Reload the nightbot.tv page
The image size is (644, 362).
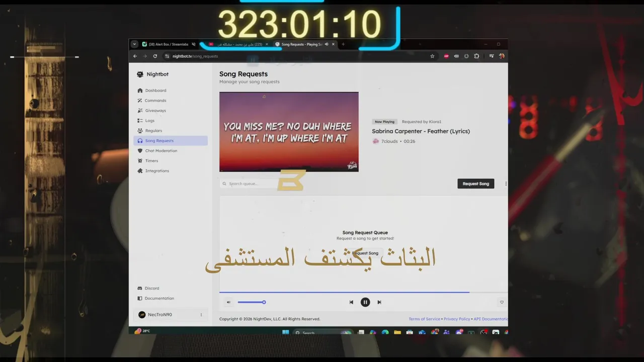tap(155, 56)
